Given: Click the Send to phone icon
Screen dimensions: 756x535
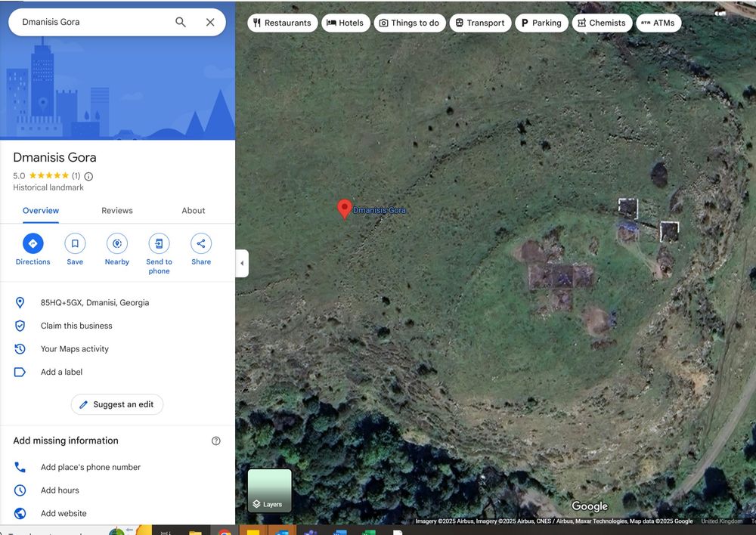Looking at the screenshot, I should 159,243.
